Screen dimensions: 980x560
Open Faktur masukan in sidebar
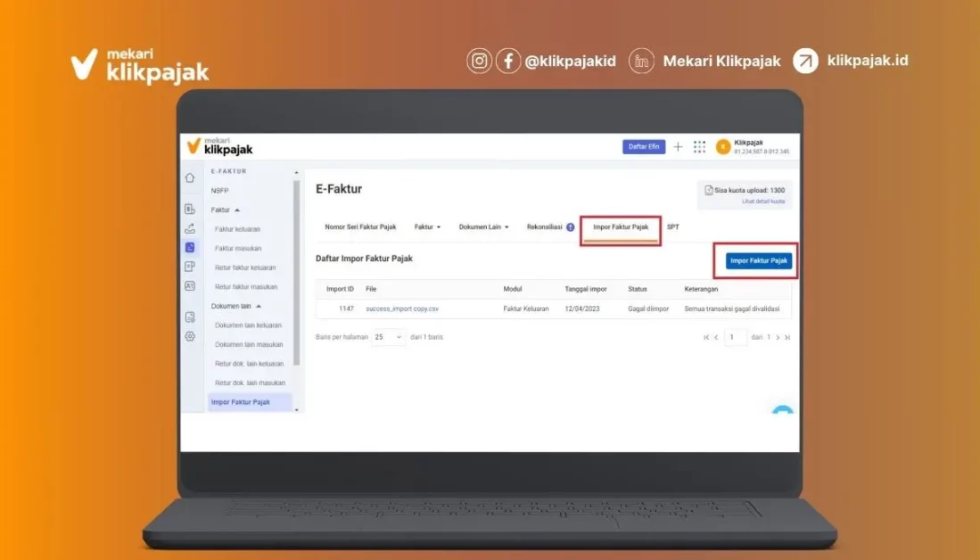tap(238, 249)
